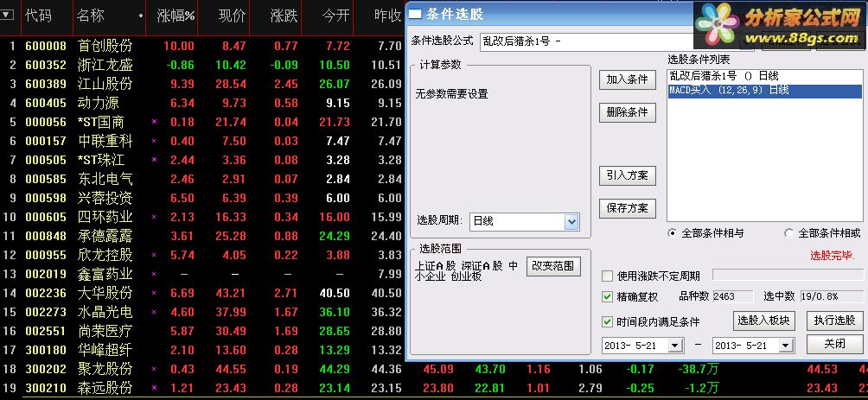Image resolution: width=868 pixels, height=400 pixels.
Task: Select 乱改后猎杀1号 condition in list
Action: point(764,76)
